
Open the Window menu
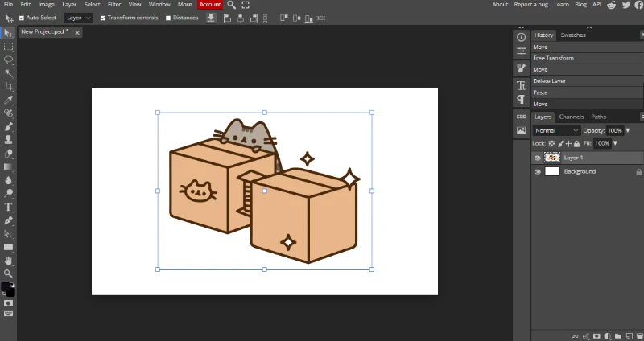coord(159,5)
